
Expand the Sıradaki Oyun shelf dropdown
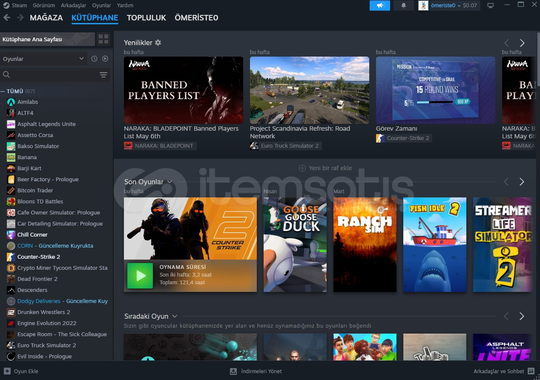click(x=174, y=316)
